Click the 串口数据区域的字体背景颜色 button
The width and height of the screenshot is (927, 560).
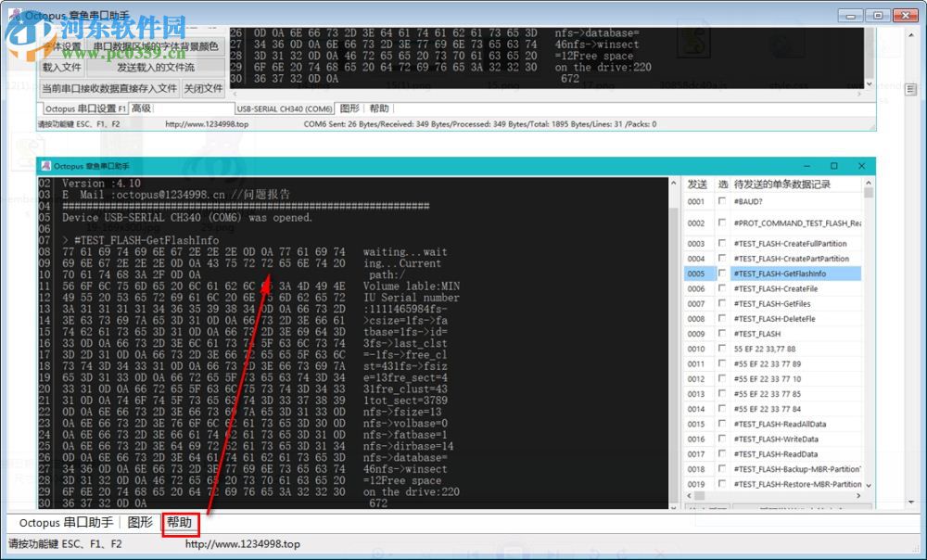(156, 46)
